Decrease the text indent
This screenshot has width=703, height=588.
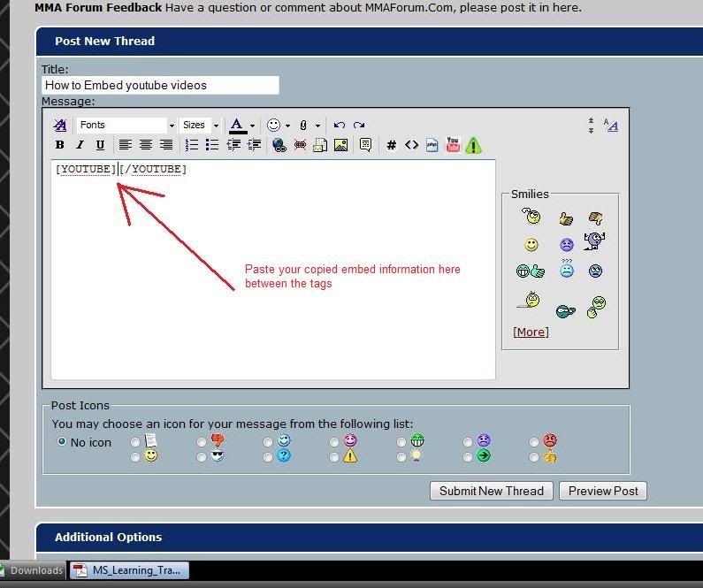[233, 145]
